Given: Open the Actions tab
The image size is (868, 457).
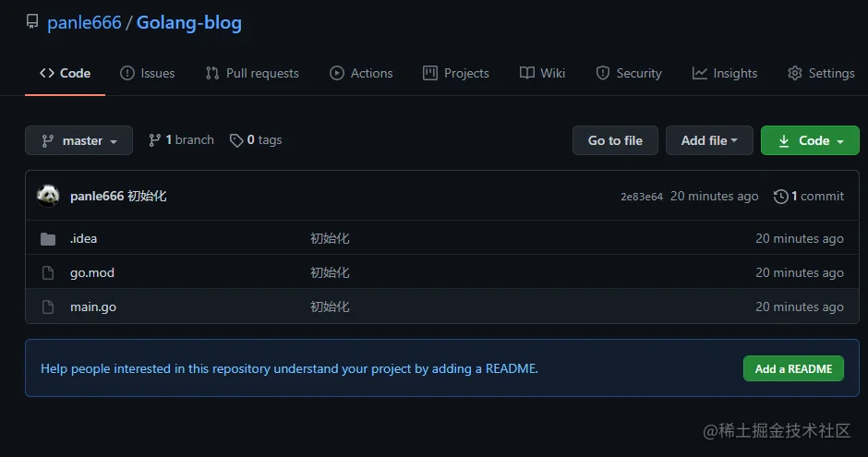Looking at the screenshot, I should coord(361,73).
